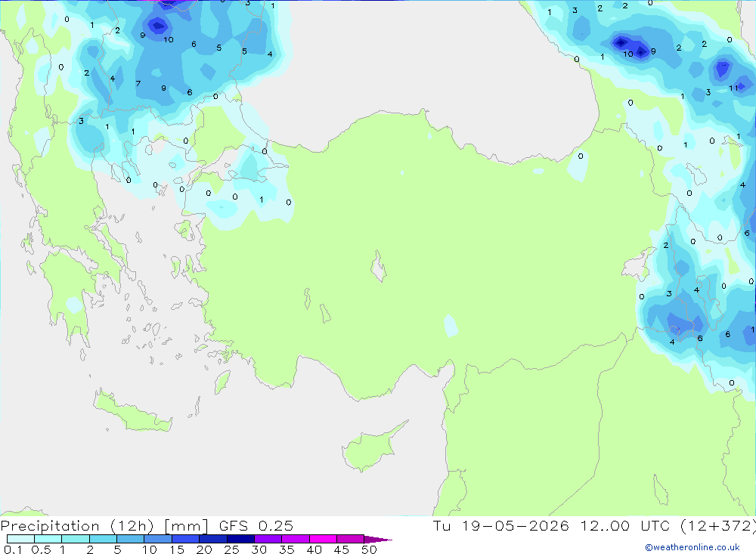Viewport: 756px width, 554px height.
Task: Pick the 20–25 mm legend color swatch
Action: pos(213,539)
